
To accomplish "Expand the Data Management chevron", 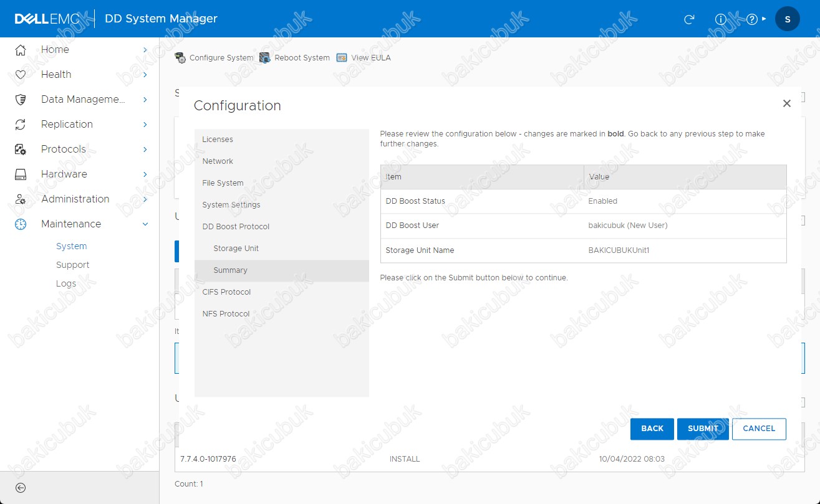I will tap(145, 99).
